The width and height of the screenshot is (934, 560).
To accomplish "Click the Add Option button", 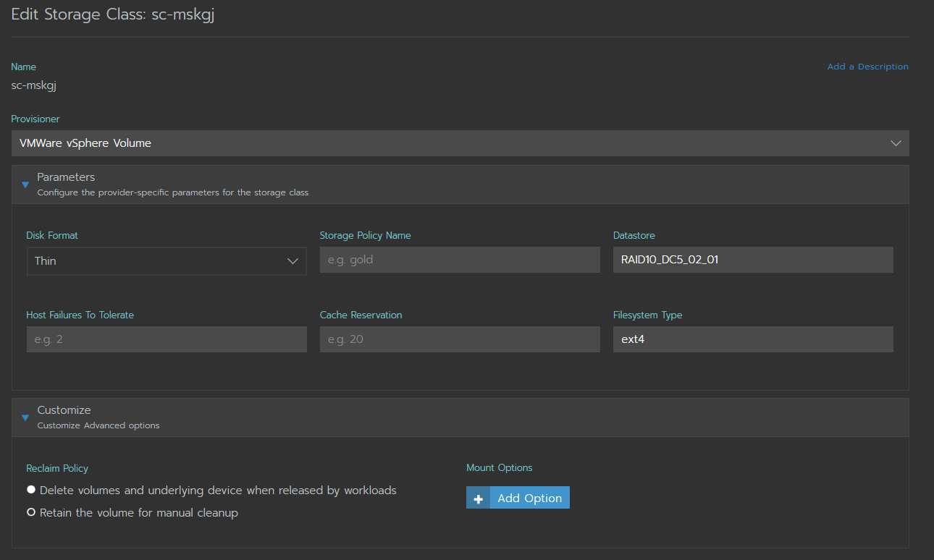I will pos(529,498).
